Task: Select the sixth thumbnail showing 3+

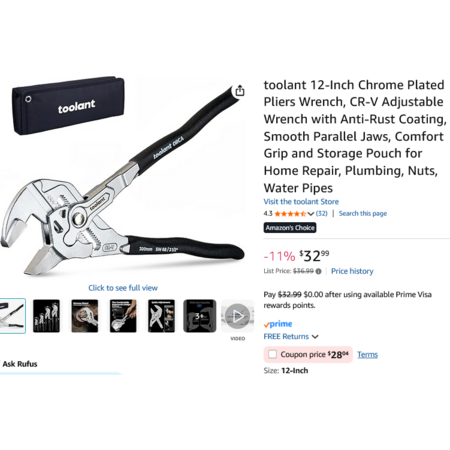Action: point(199,316)
